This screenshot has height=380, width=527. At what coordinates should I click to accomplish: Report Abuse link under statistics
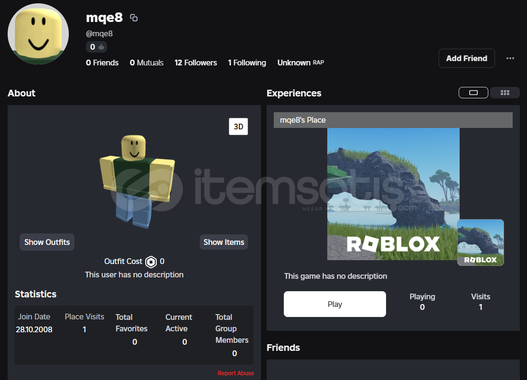click(236, 373)
